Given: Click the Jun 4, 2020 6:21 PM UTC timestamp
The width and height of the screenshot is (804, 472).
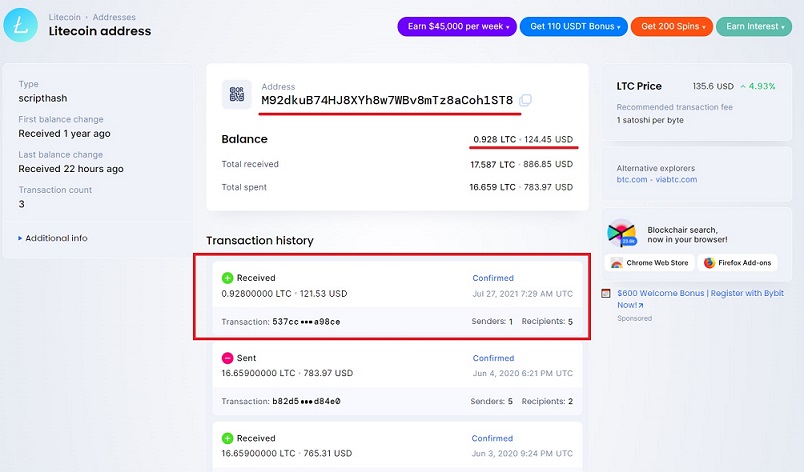Looking at the screenshot, I should point(523,373).
